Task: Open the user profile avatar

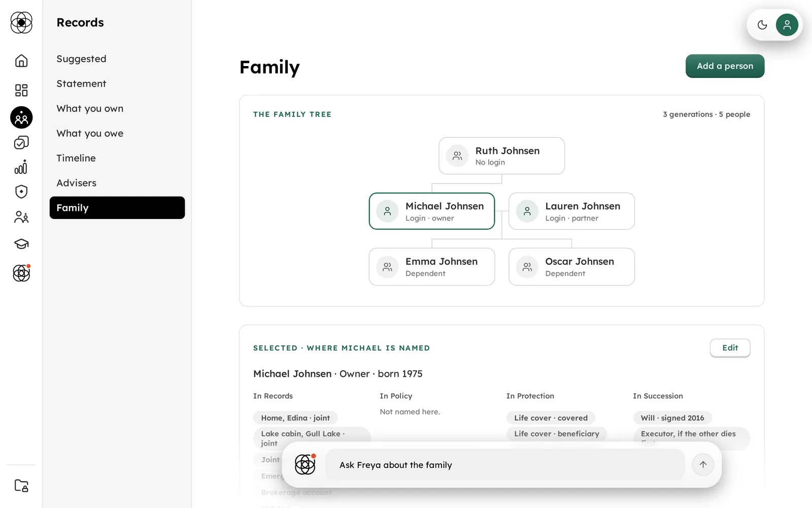Action: 787,25
